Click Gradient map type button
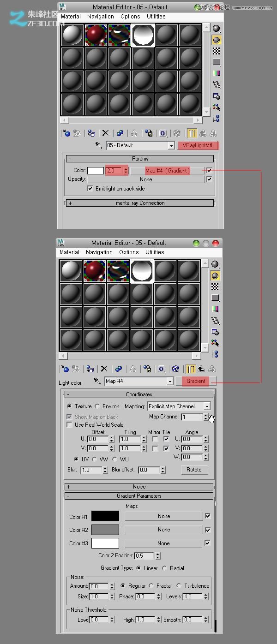Viewport: 277px width, 644px height. click(x=196, y=381)
